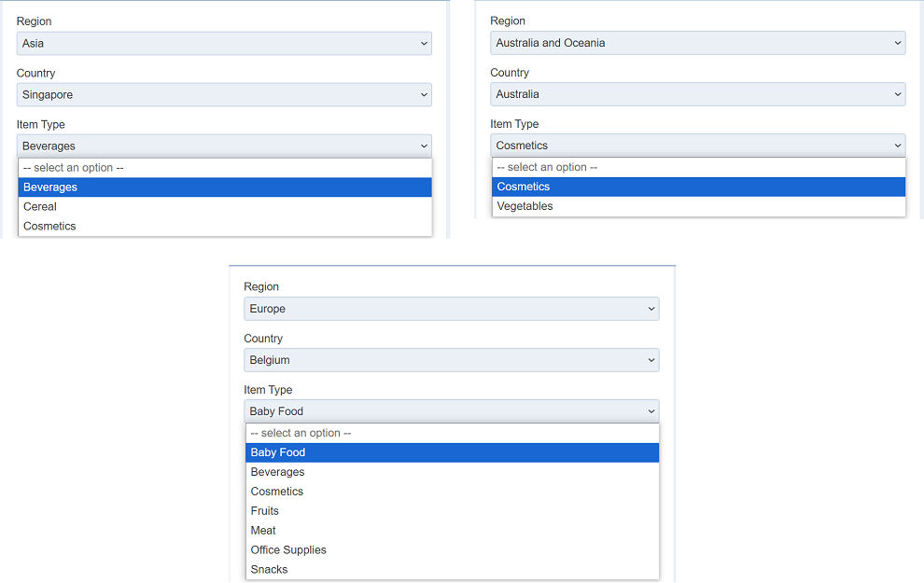924x583 pixels.
Task: Select Snacks from the Item Type list
Action: point(269,570)
